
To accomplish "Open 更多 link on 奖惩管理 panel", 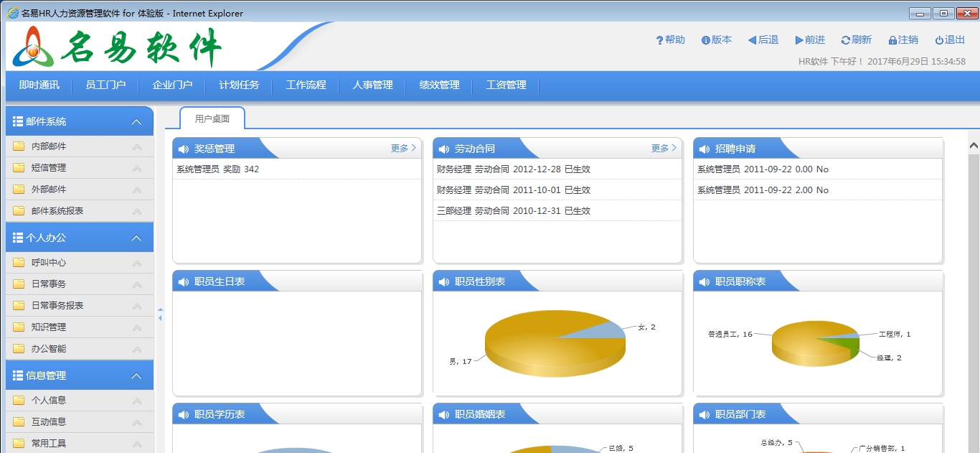I will pyautogui.click(x=400, y=148).
